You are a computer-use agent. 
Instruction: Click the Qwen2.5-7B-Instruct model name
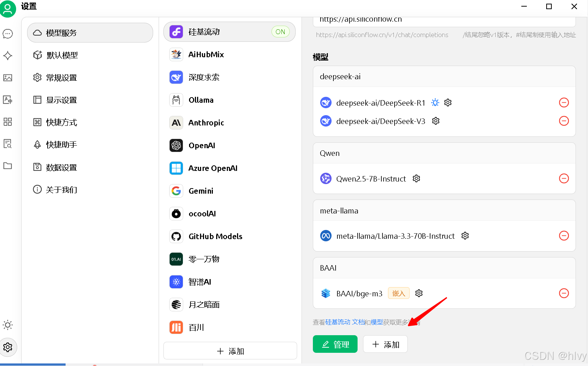tap(371, 179)
